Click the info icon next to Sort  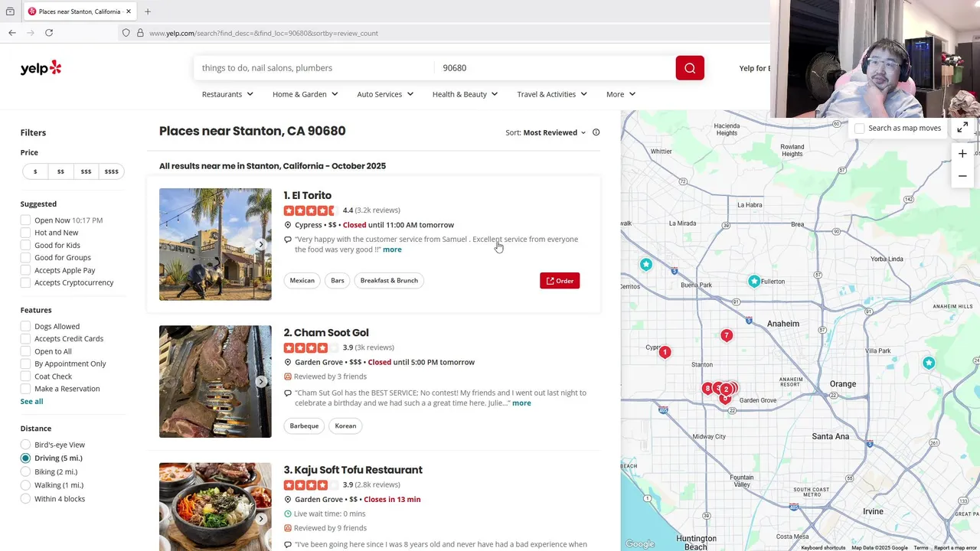coord(596,132)
